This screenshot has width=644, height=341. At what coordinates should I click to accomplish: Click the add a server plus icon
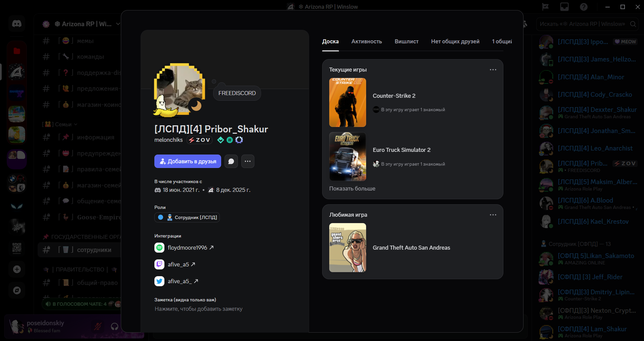[x=17, y=269]
